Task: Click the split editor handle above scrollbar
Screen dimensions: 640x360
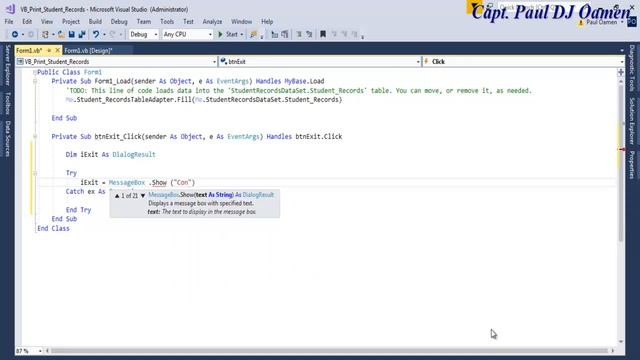Action: [x=621, y=72]
